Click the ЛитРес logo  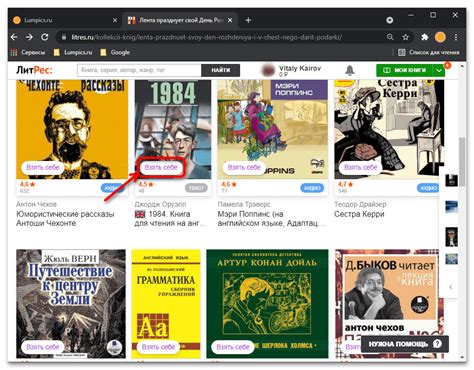[x=34, y=70]
